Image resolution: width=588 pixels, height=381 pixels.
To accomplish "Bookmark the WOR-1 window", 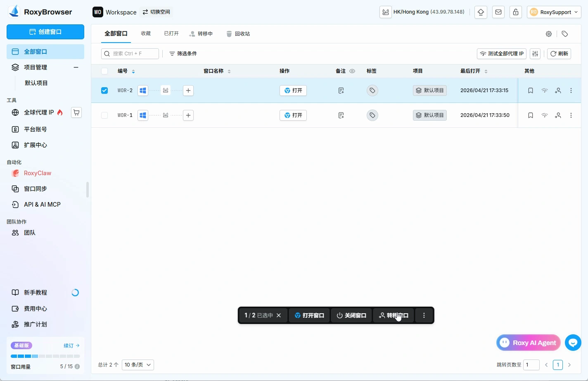I will click(x=531, y=115).
